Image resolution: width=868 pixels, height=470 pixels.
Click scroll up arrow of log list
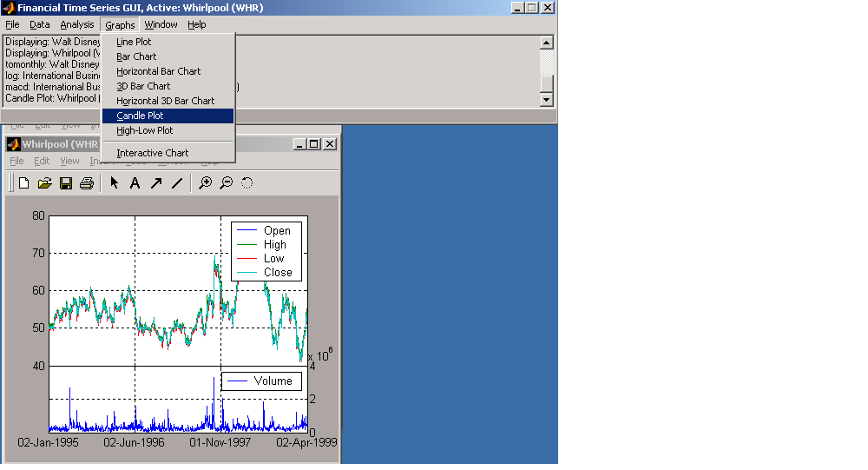pos(546,43)
